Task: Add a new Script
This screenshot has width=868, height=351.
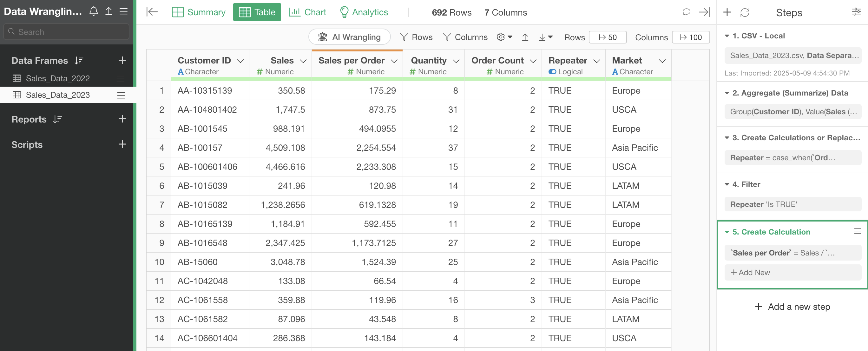Action: tap(122, 144)
